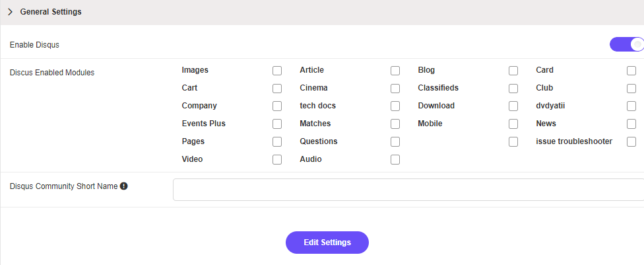Viewport: 644px width, 265px height.
Task: Enable the Cinema module checkbox
Action: tap(395, 89)
